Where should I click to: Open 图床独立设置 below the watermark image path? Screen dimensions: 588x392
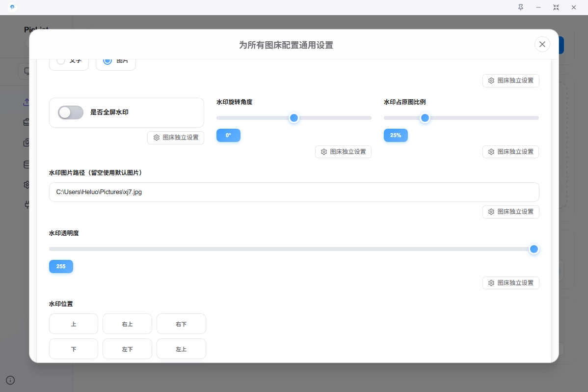510,212
